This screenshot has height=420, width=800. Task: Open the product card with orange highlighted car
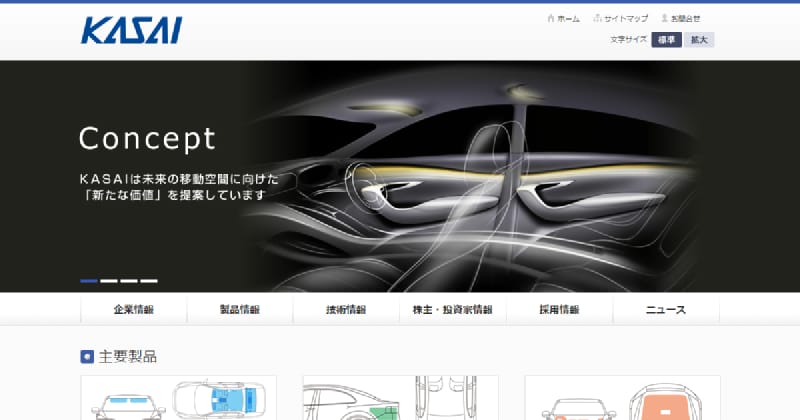pos(622,398)
